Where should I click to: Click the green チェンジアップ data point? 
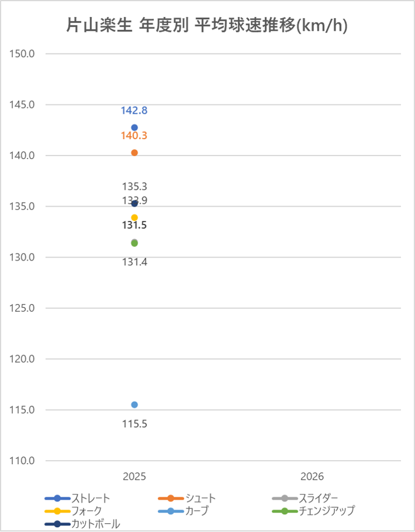coord(134,243)
